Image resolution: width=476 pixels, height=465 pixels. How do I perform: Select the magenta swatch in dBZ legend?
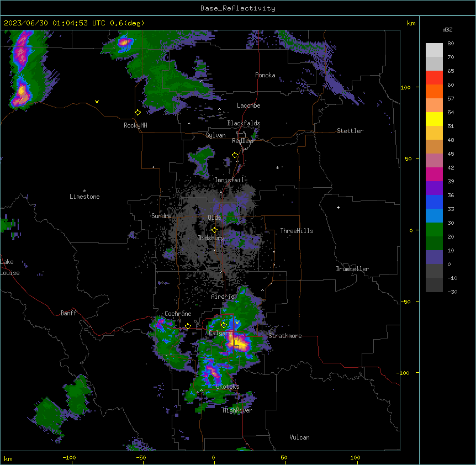pyautogui.click(x=434, y=174)
